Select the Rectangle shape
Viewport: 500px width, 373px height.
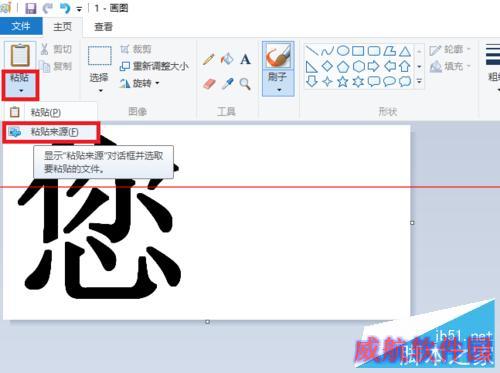[x=358, y=51]
